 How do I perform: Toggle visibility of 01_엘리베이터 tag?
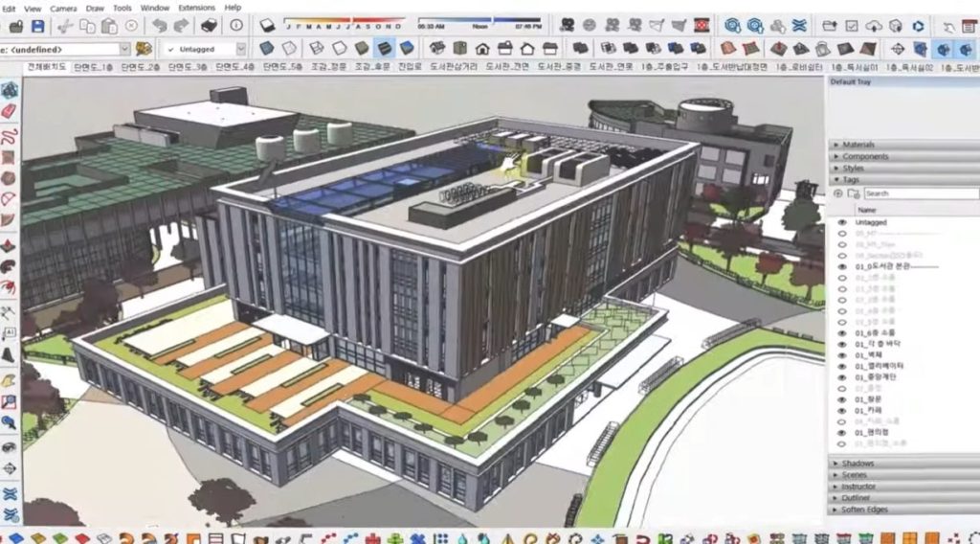coord(842,365)
